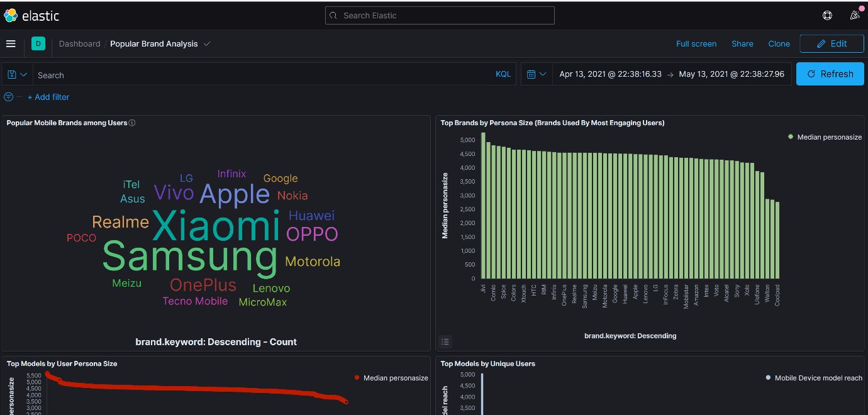The height and width of the screenshot is (415, 868).
Task: Click the Dashboard breadcrumb item
Action: [x=79, y=43]
